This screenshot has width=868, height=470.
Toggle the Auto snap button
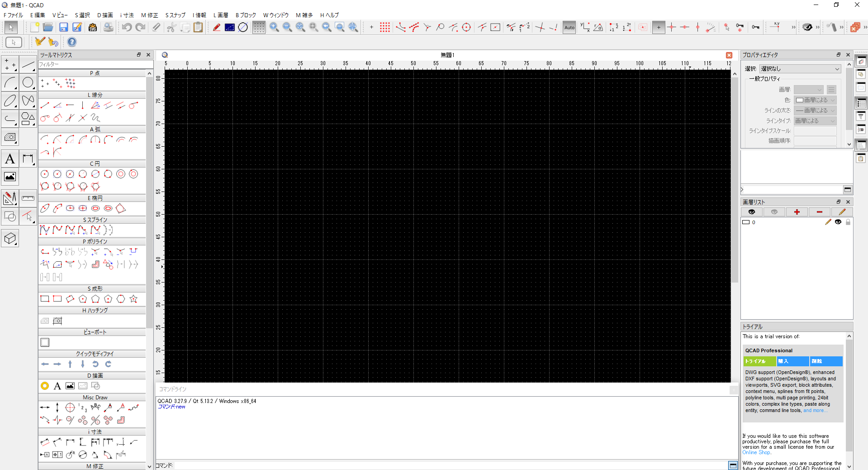[x=569, y=27]
